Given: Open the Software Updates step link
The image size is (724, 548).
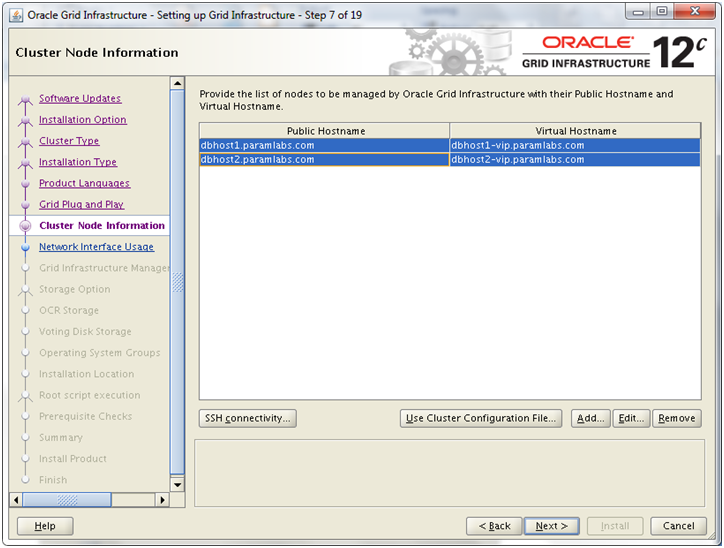Looking at the screenshot, I should 80,98.
